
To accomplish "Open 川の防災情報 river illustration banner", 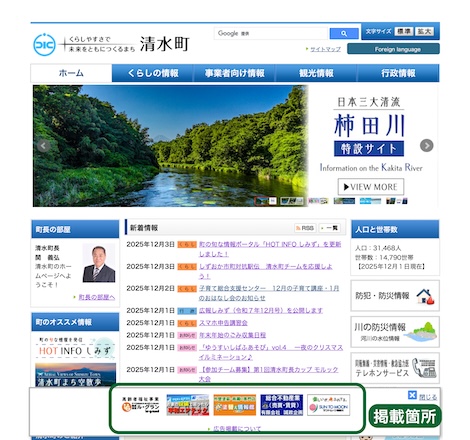I will pos(395,332).
